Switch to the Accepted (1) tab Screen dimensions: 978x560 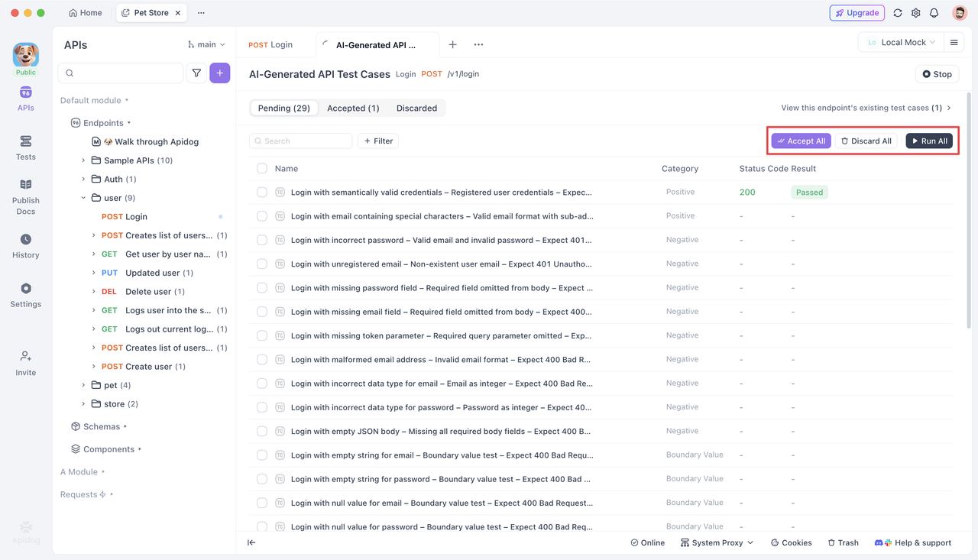click(352, 108)
